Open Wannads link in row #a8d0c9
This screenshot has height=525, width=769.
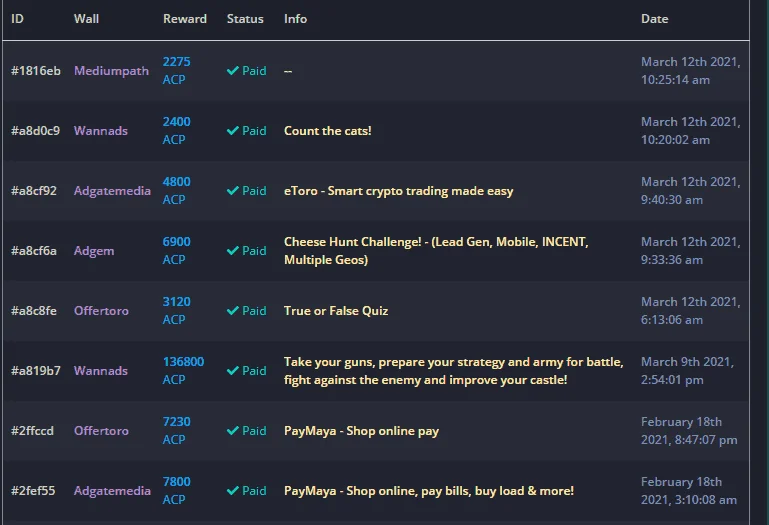(101, 131)
